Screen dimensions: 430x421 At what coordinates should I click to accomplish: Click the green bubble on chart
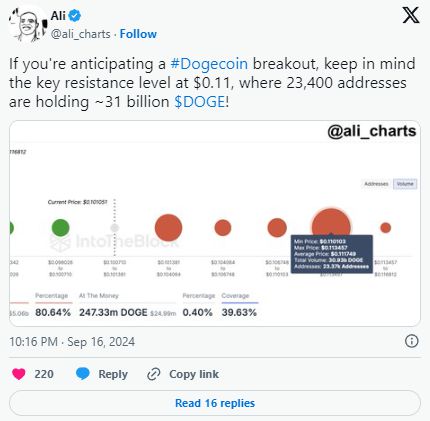[x=60, y=228]
